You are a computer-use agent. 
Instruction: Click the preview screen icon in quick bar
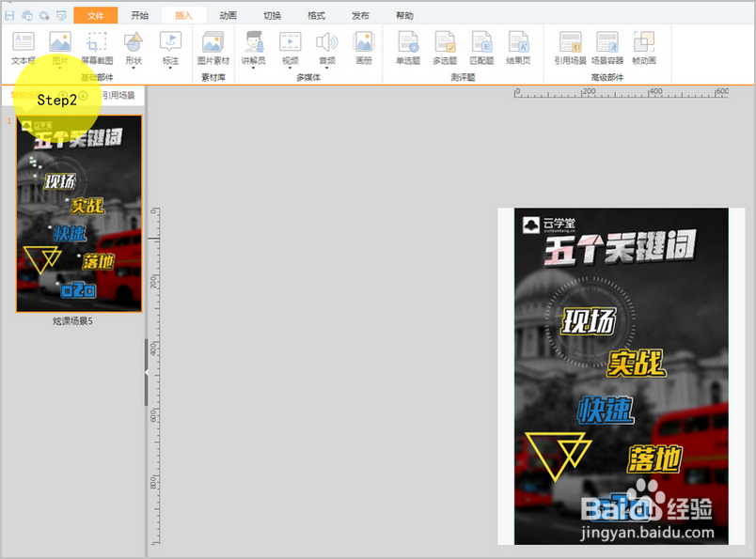(x=61, y=15)
